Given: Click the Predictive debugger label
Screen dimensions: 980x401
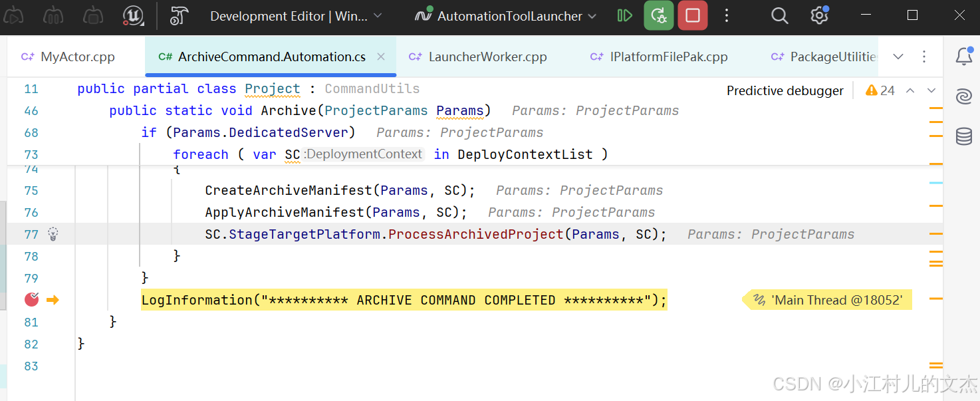Looking at the screenshot, I should tap(785, 91).
